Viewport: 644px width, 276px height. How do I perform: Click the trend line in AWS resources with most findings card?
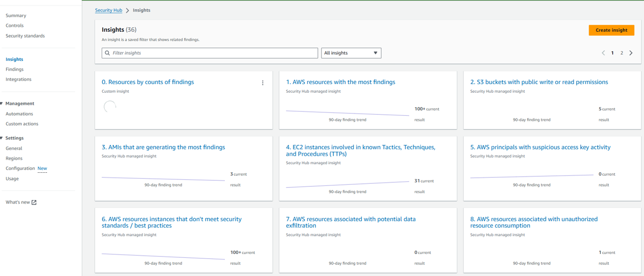(348, 113)
